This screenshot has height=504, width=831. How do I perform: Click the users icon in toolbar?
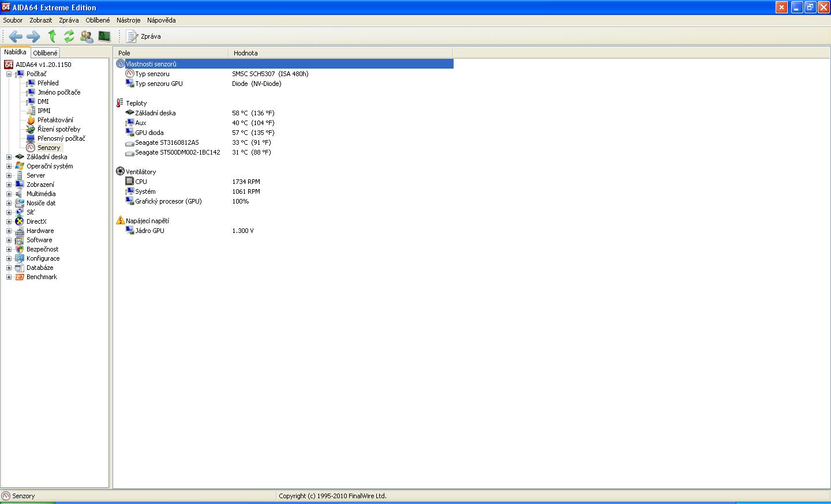(87, 36)
